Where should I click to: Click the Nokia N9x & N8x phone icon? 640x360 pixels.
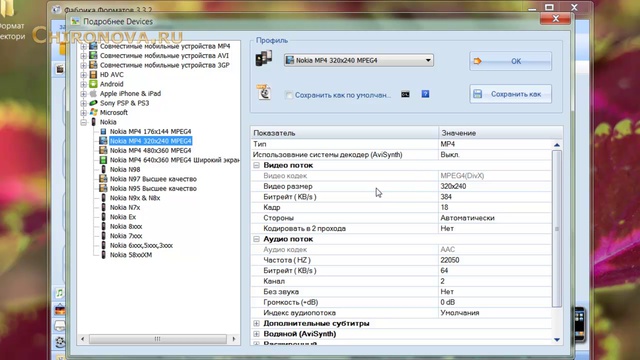pos(103,198)
